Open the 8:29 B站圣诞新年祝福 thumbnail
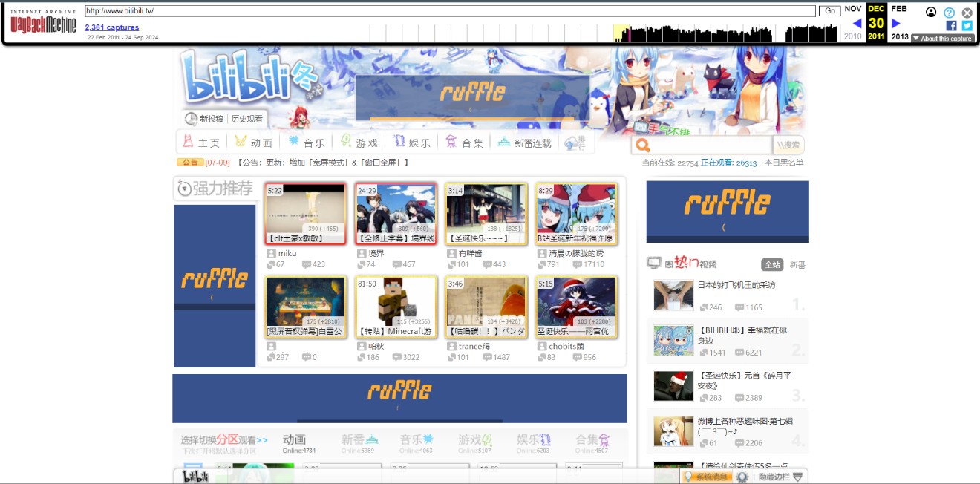The image size is (980, 484). click(577, 214)
